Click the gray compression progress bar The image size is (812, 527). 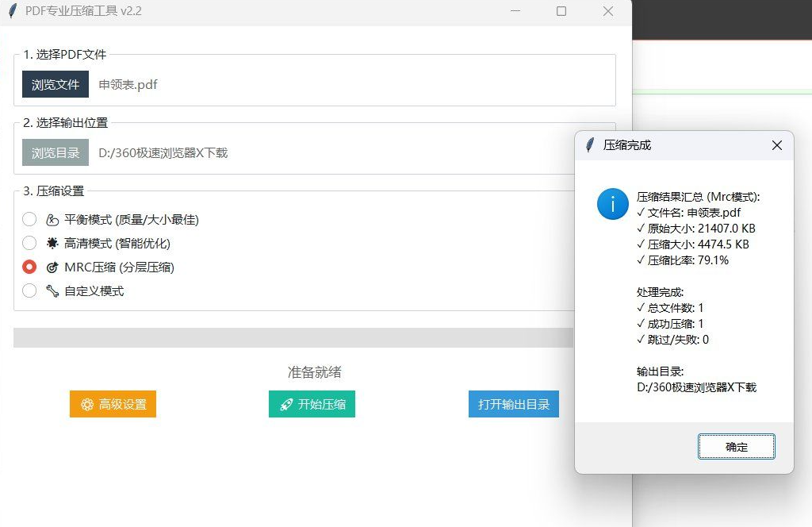click(x=293, y=337)
